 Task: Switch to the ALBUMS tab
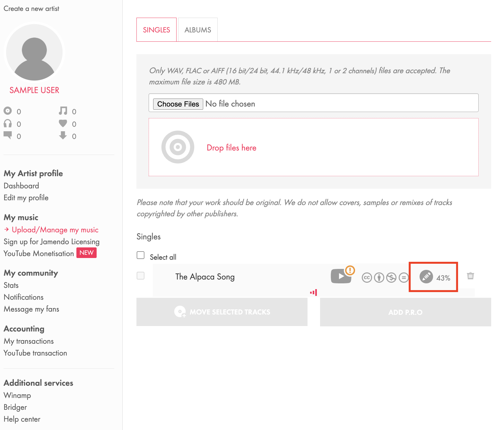(x=198, y=30)
